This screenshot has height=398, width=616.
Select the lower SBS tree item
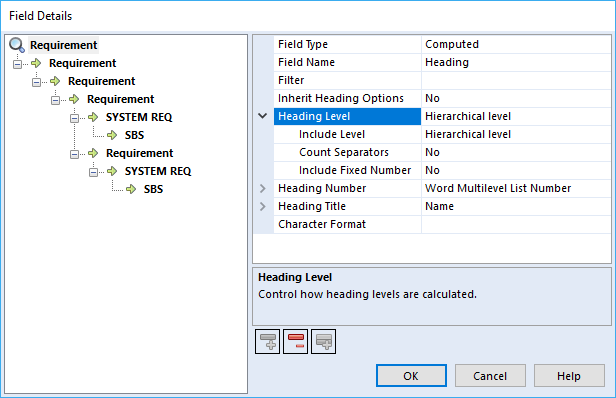(x=153, y=189)
